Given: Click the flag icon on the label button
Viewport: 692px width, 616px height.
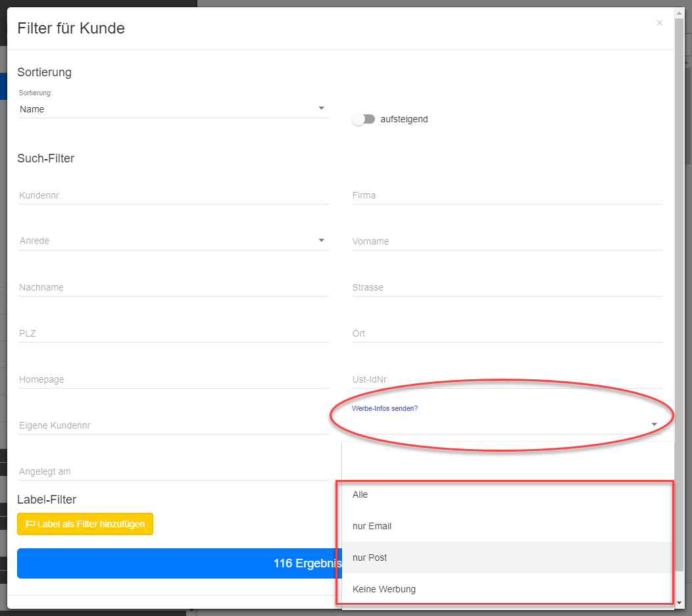Looking at the screenshot, I should pos(30,524).
